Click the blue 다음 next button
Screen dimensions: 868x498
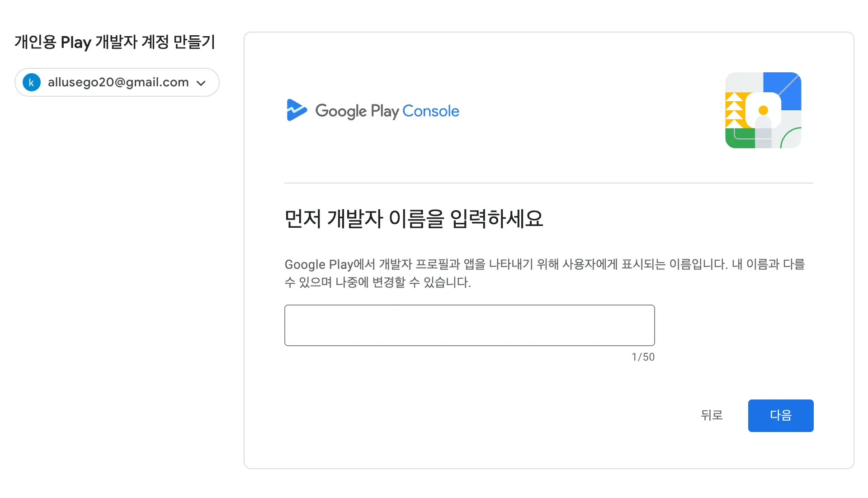pyautogui.click(x=780, y=416)
